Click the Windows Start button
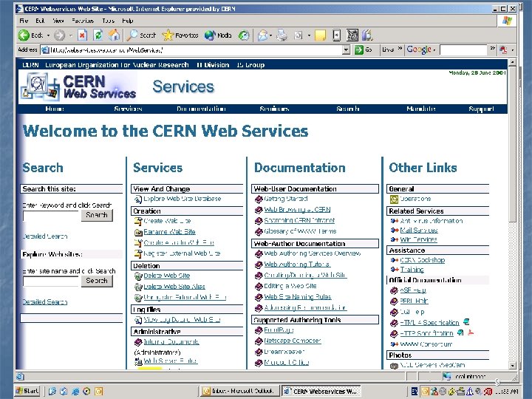Screen dimensions: 532x399 tap(28, 391)
